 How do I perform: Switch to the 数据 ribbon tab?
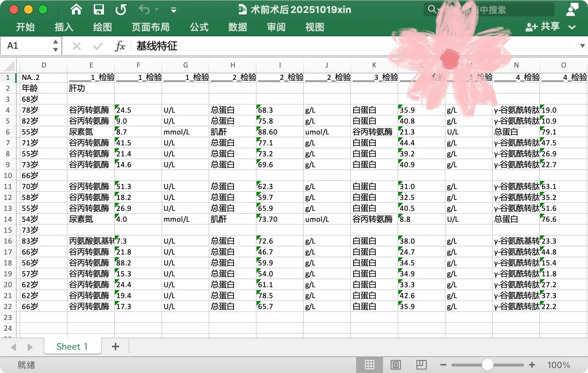point(238,27)
